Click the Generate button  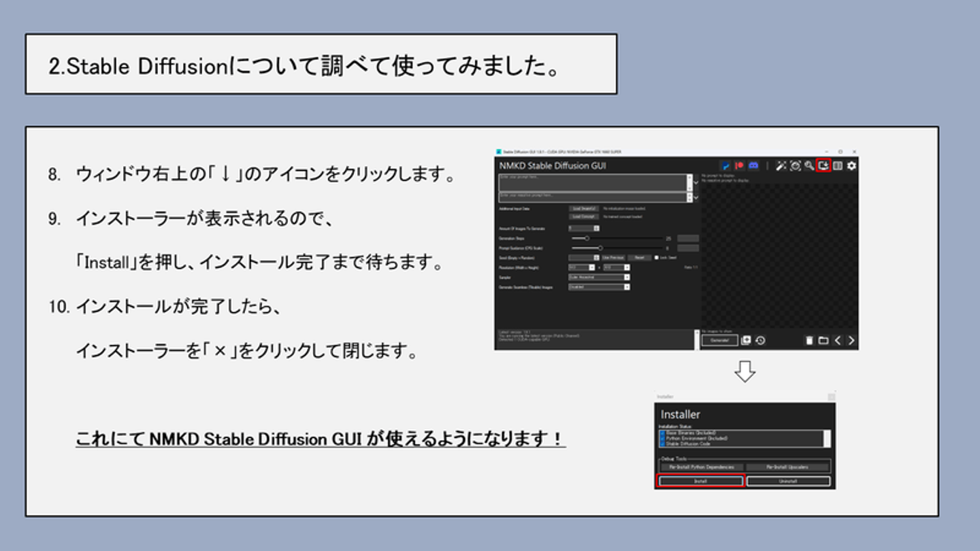tap(719, 340)
